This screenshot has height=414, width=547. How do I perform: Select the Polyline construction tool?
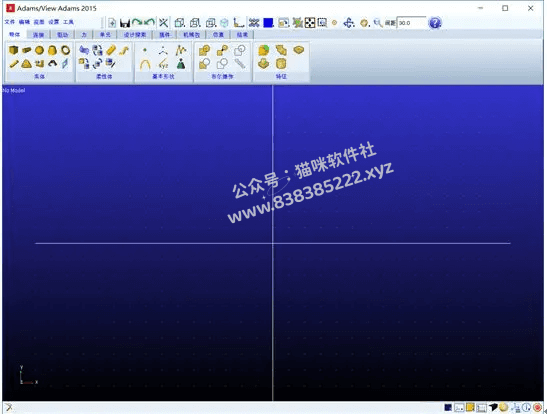coord(181,51)
